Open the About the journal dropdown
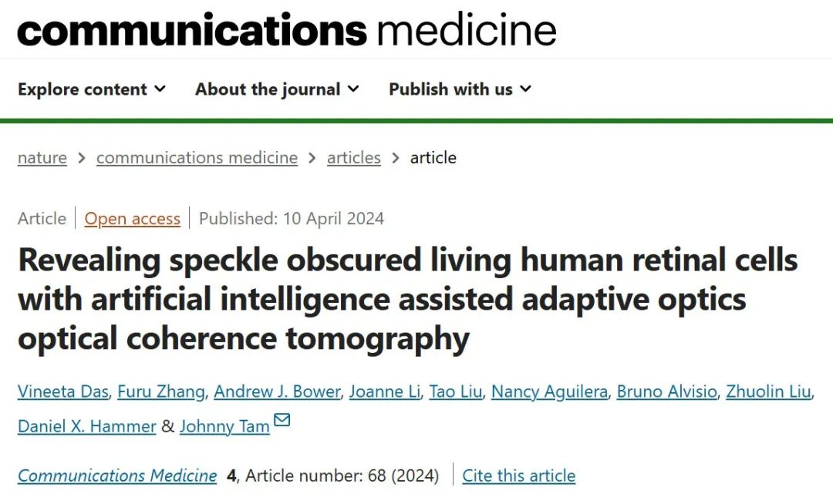Image resolution: width=833 pixels, height=504 pixels. (277, 89)
